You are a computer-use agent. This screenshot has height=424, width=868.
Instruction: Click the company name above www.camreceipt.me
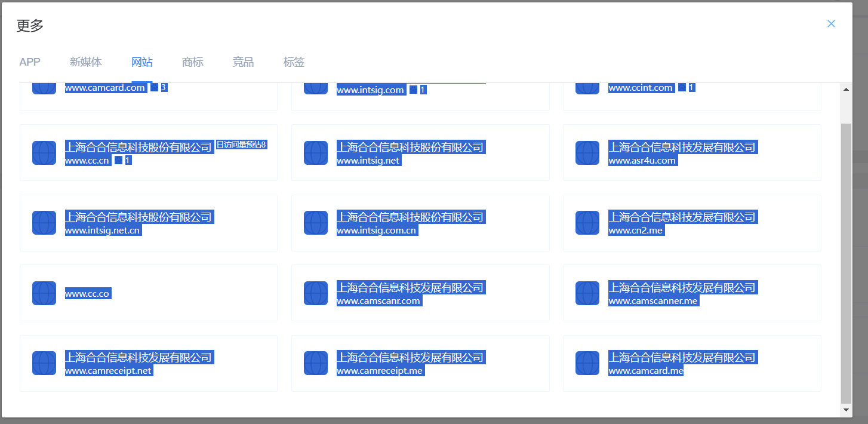click(410, 357)
